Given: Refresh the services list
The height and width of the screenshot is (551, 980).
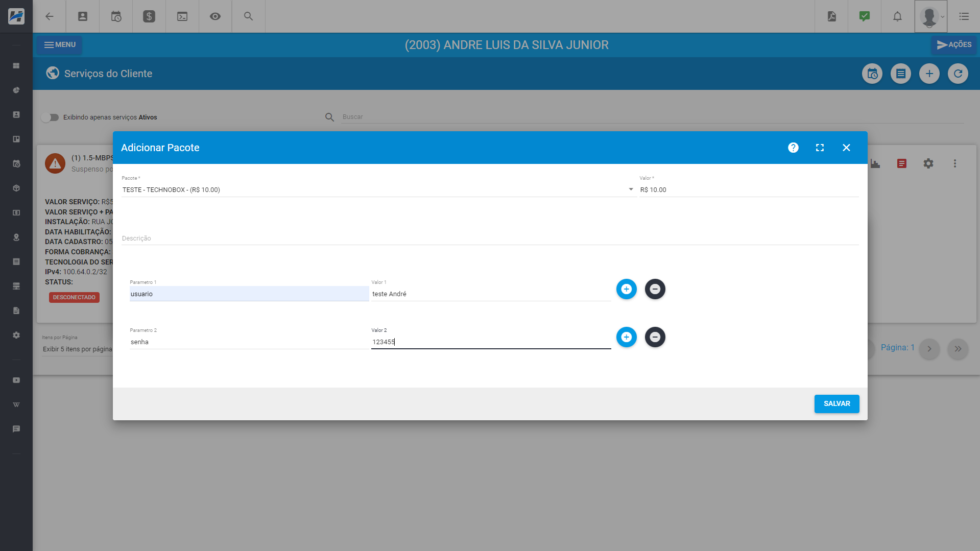Looking at the screenshot, I should (x=958, y=74).
